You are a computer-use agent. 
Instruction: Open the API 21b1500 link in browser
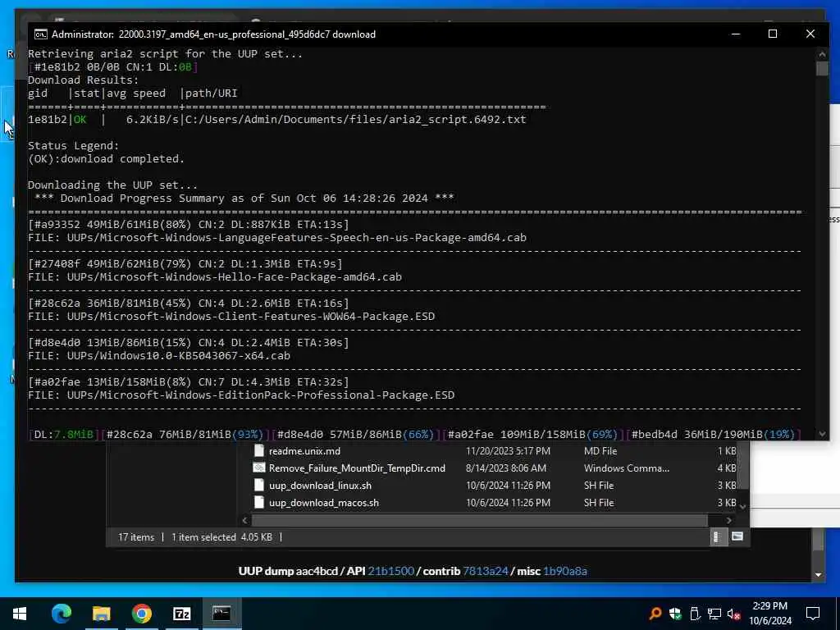click(390, 571)
